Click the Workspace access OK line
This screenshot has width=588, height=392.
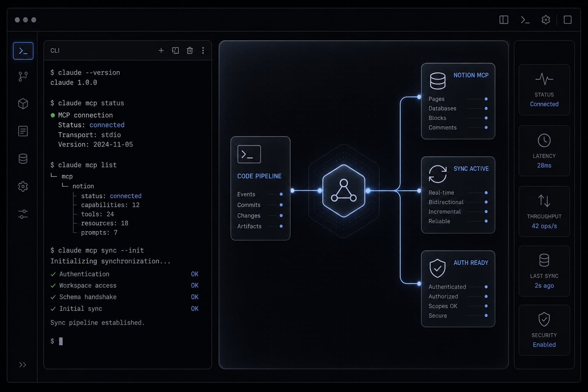pos(124,286)
